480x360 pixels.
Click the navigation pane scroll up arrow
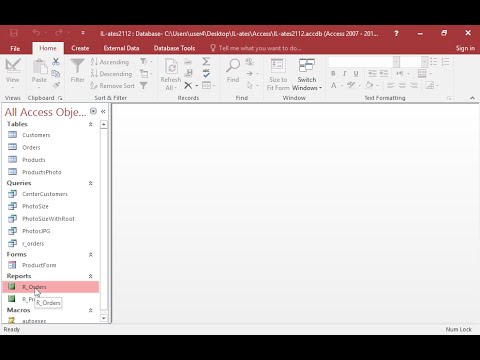tap(104, 125)
